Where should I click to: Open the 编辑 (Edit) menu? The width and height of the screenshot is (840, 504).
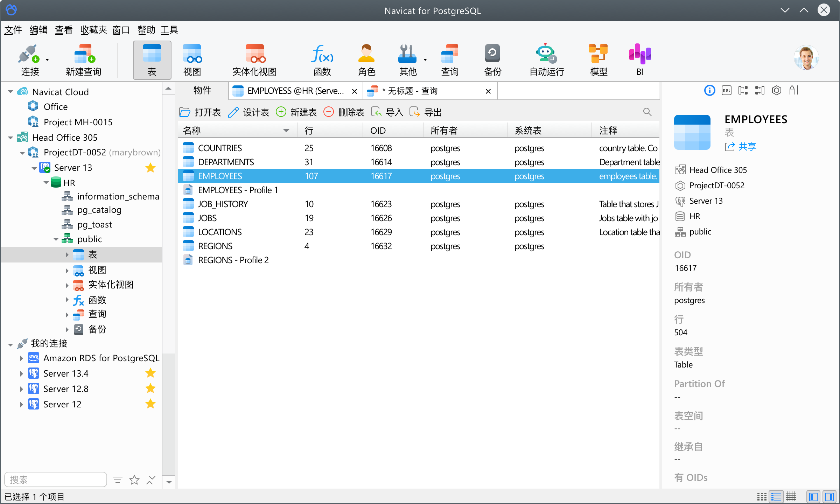pos(38,30)
